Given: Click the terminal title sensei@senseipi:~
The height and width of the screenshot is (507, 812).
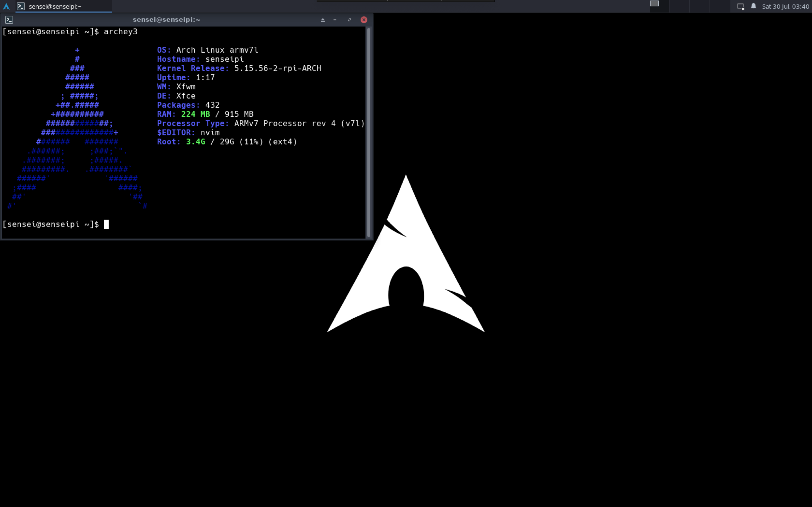Looking at the screenshot, I should (x=166, y=19).
